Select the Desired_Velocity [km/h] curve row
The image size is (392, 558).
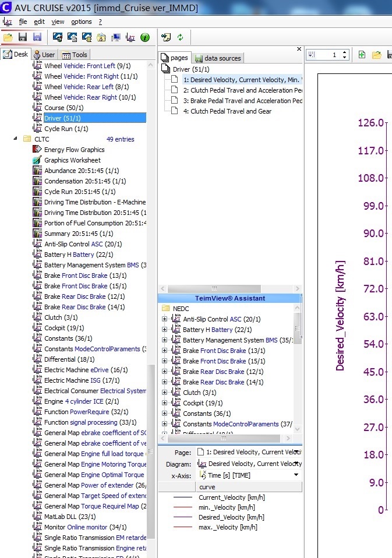pos(230,517)
